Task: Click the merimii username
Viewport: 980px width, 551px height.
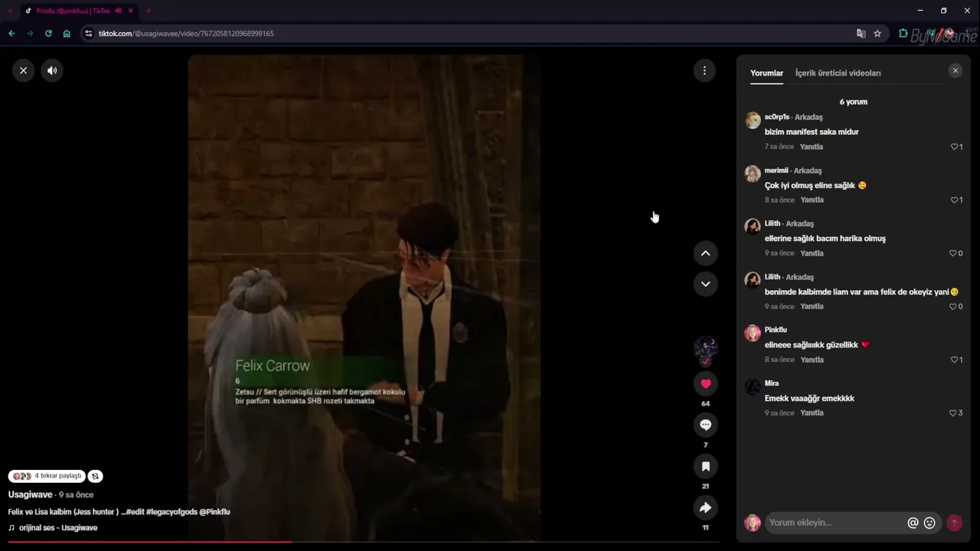Action: 777,171
